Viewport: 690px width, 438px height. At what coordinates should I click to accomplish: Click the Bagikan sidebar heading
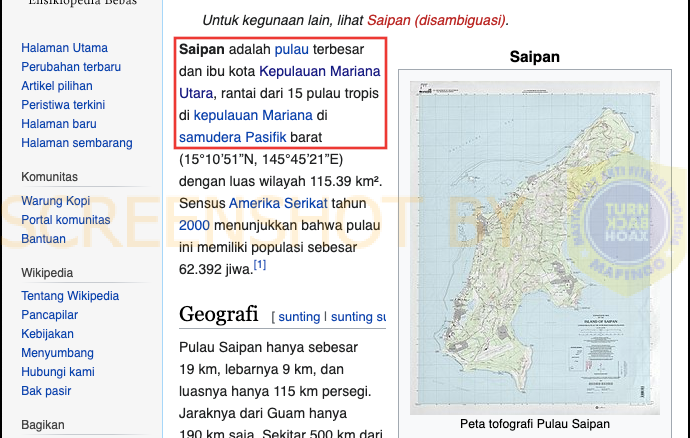pyautogui.click(x=43, y=424)
